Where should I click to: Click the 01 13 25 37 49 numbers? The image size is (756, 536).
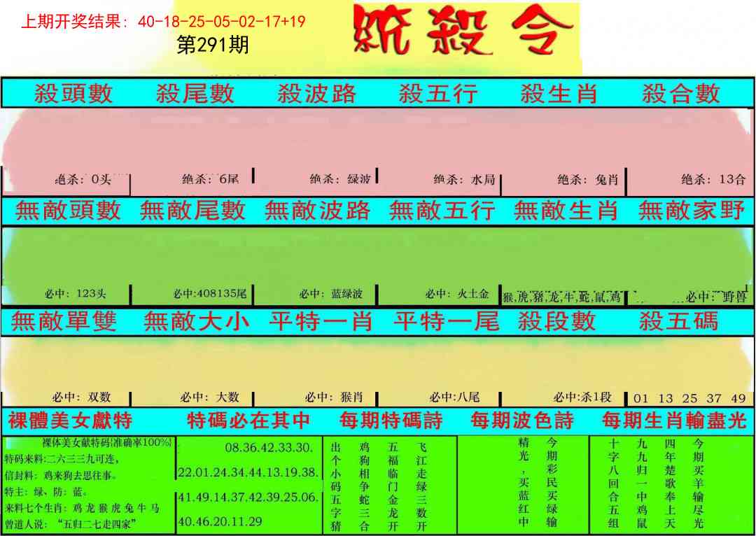(689, 398)
